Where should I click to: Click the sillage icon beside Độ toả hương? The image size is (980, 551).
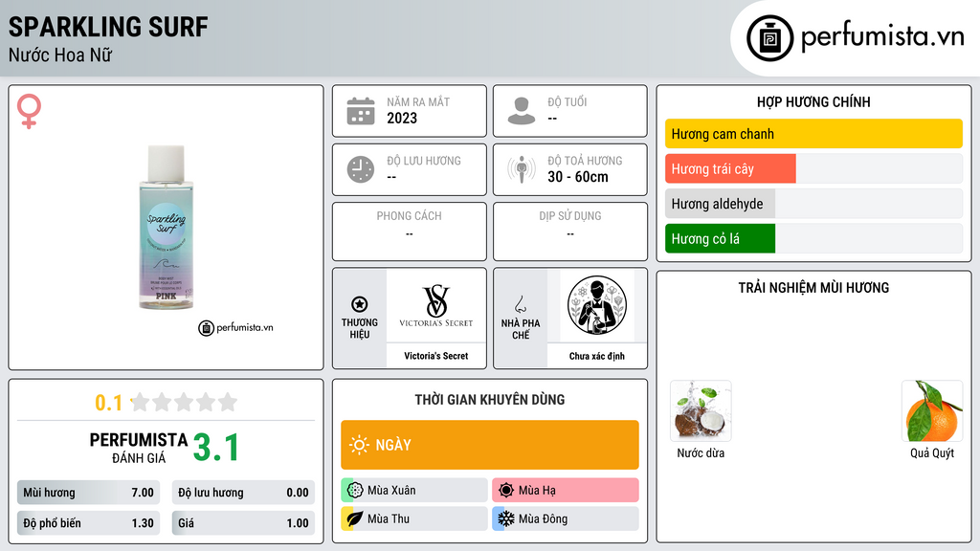tap(522, 169)
